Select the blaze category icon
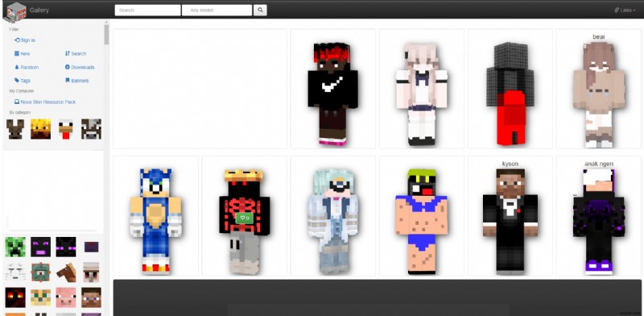This screenshot has width=644, height=316. (41, 129)
